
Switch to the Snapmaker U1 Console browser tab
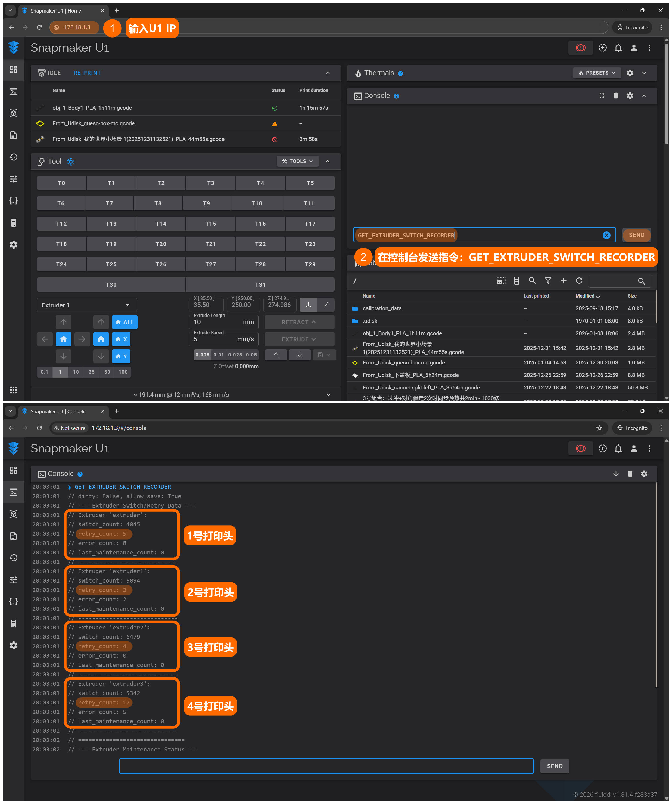pos(58,411)
